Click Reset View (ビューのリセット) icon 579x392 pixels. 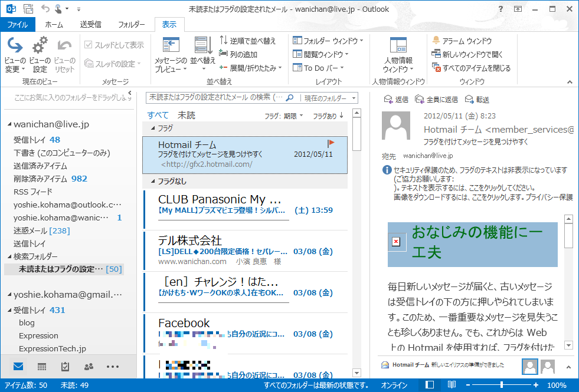(x=64, y=46)
